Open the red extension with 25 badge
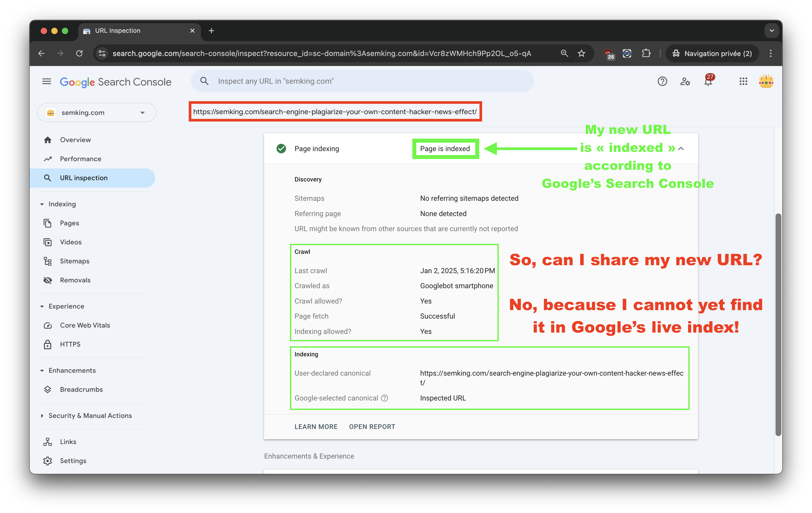This screenshot has width=812, height=513. click(x=609, y=54)
